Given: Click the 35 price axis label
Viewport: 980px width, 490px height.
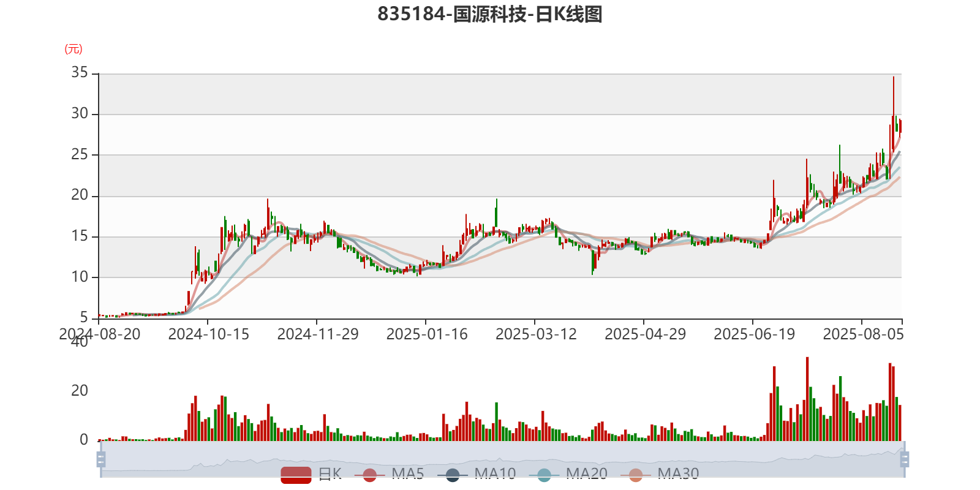Looking at the screenshot, I should (x=80, y=72).
